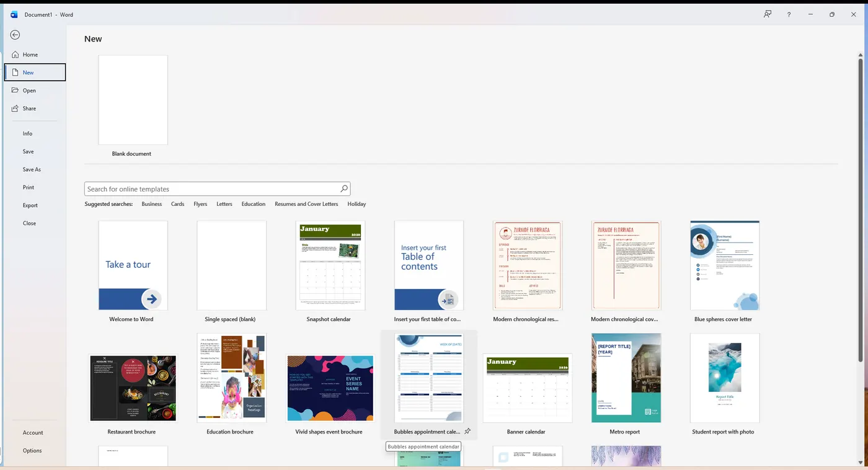868x470 pixels.
Task: Open the Welcome to Word tour template
Action: point(133,265)
